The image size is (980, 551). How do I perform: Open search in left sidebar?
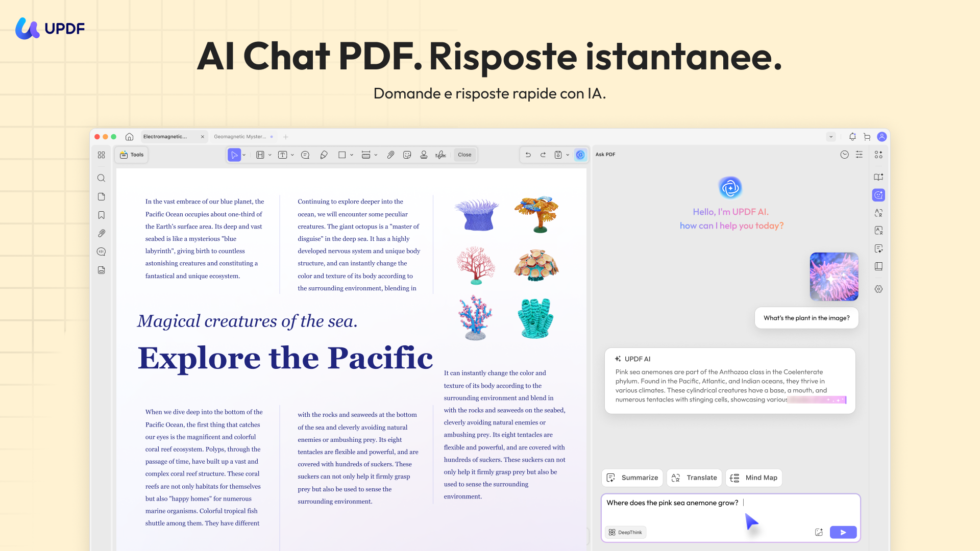[x=102, y=178]
